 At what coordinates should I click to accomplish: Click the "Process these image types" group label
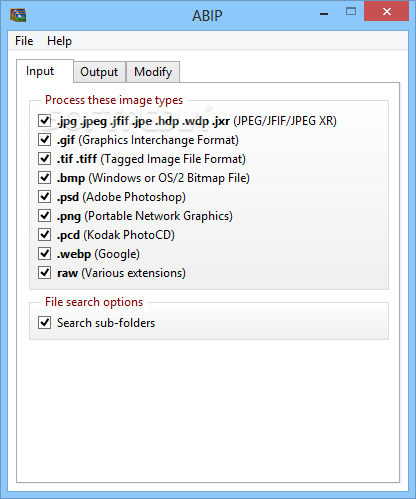coord(114,100)
